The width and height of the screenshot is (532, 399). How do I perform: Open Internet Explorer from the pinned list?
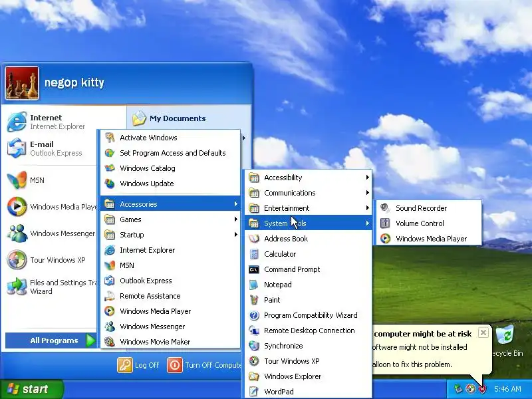(x=51, y=122)
